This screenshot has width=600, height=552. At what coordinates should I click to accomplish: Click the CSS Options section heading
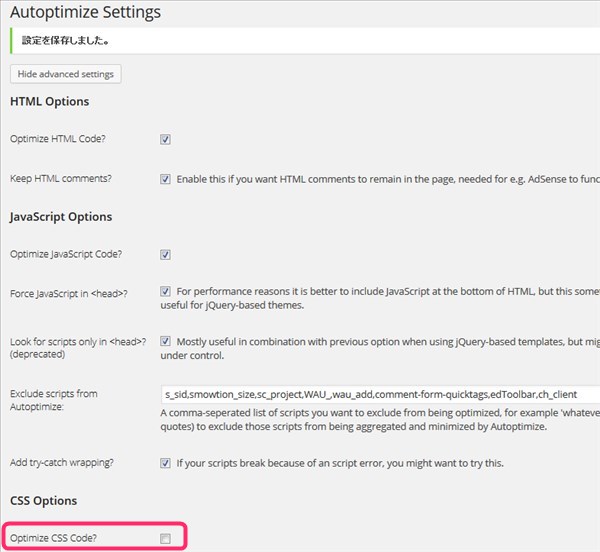click(x=44, y=501)
